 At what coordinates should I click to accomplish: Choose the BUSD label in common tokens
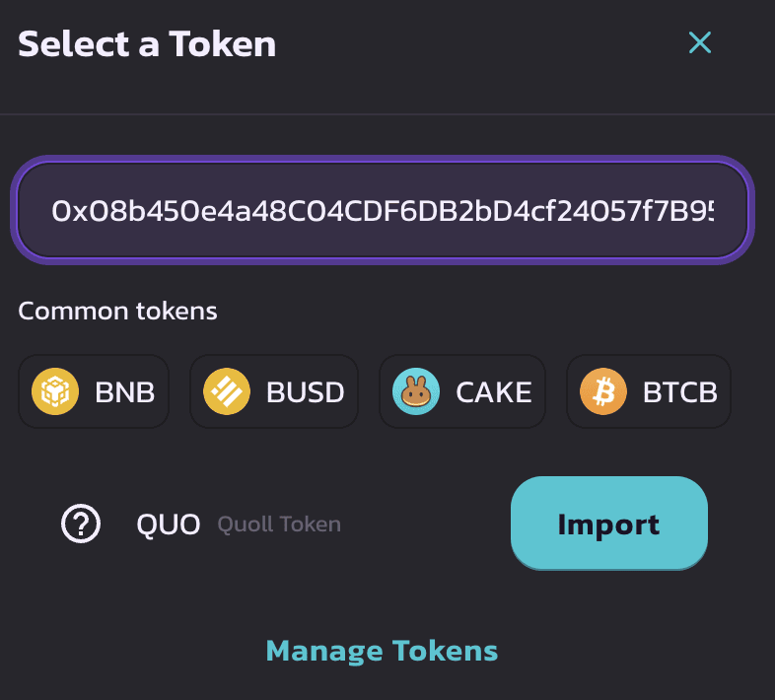pos(306,392)
